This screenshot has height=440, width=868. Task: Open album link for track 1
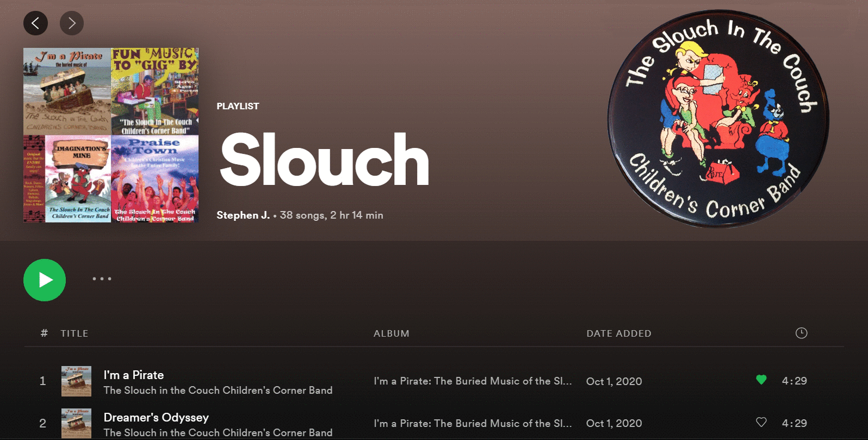tap(473, 381)
